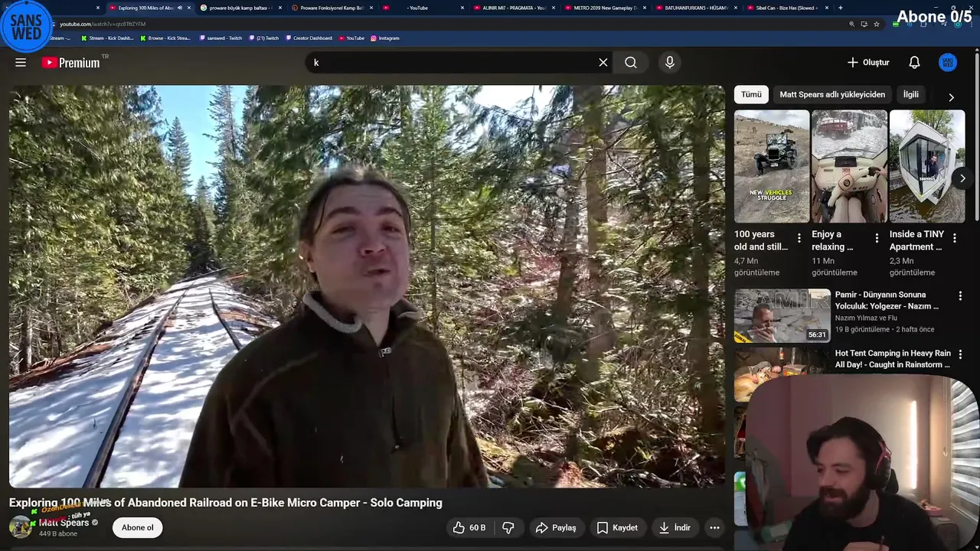Screen dimensions: 980x551
Task: Select the 'İlgili' filter chip
Action: coord(911,94)
